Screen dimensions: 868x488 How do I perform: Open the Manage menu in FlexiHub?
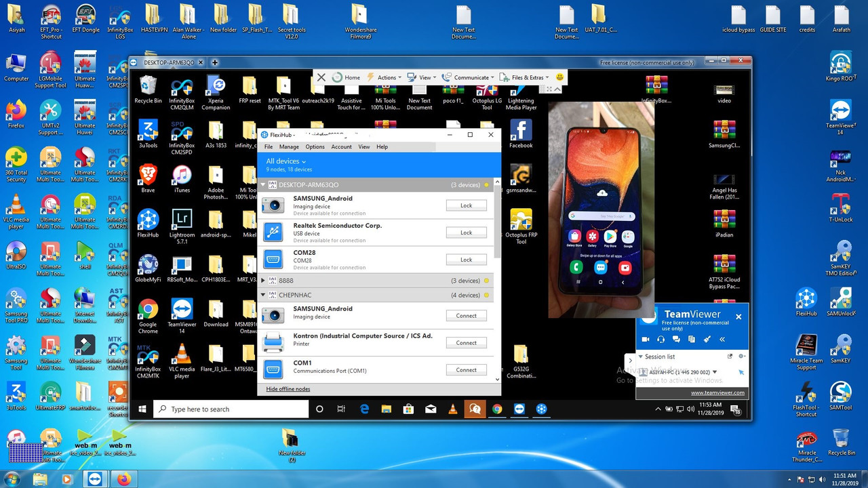pyautogui.click(x=289, y=147)
